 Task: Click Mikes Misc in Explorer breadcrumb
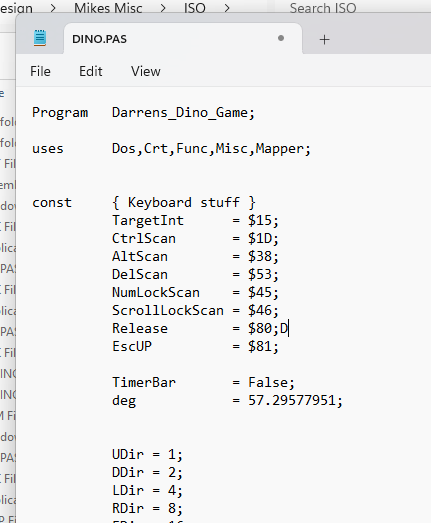[108, 8]
